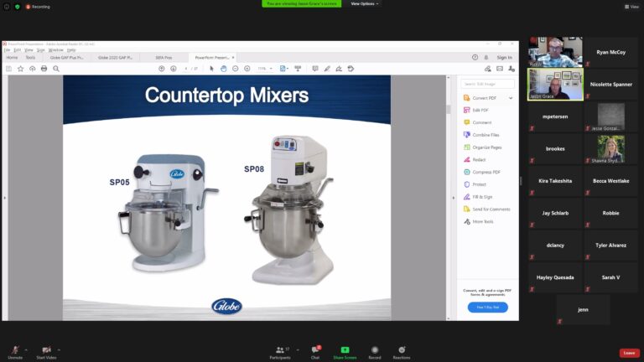Click the notifications bell icon
This screenshot has height=362, width=644.
pos(486,58)
